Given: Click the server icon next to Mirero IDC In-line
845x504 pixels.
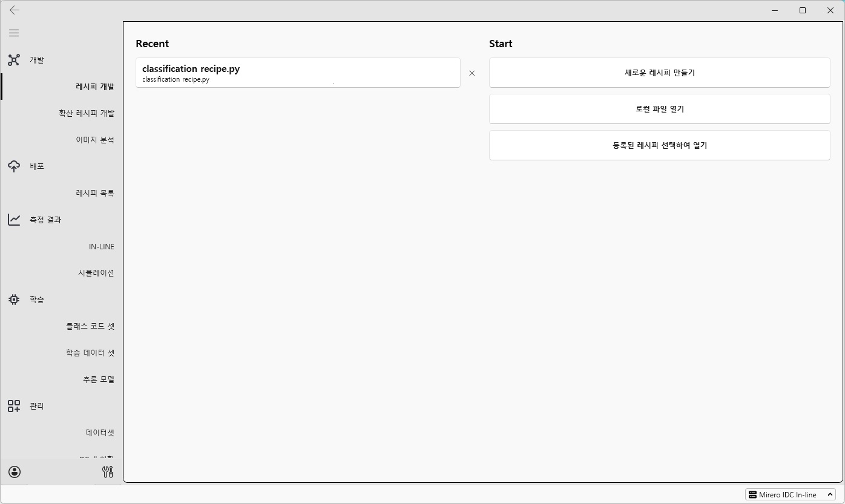Looking at the screenshot, I should pos(752,494).
